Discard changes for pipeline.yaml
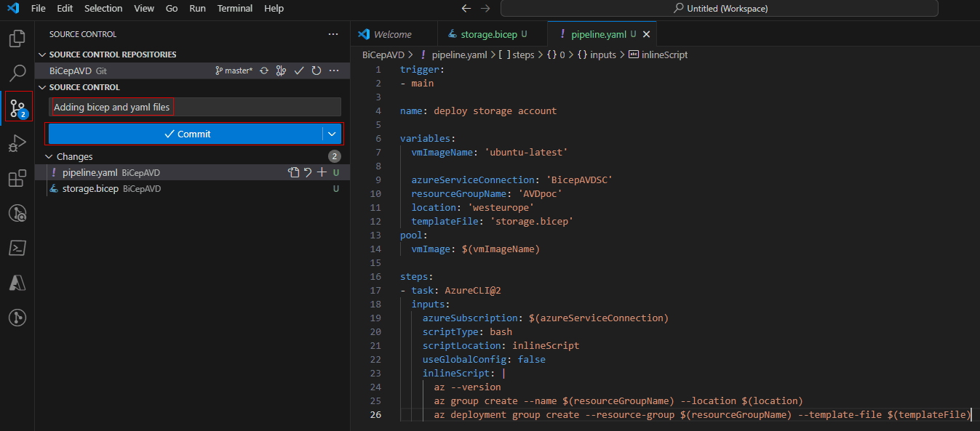980x431 pixels. click(308, 172)
